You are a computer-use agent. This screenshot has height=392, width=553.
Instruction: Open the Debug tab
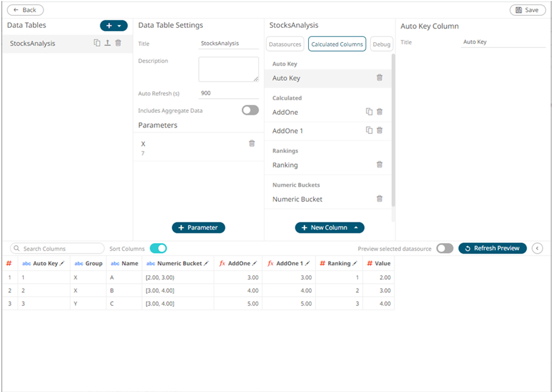click(381, 44)
